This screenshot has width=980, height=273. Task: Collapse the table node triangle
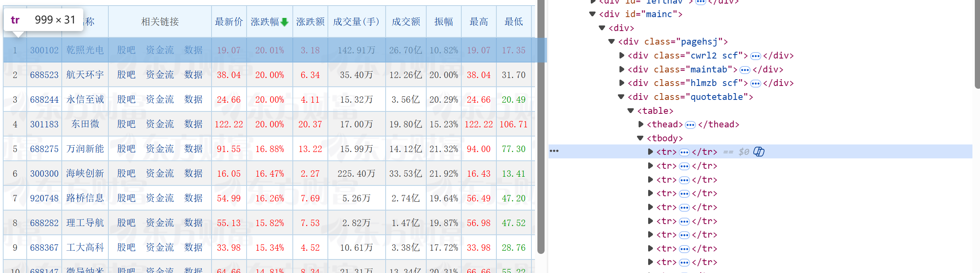[x=631, y=111]
